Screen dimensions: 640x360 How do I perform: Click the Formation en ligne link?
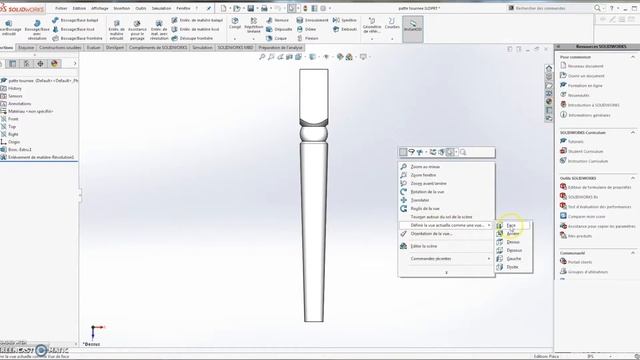click(585, 86)
